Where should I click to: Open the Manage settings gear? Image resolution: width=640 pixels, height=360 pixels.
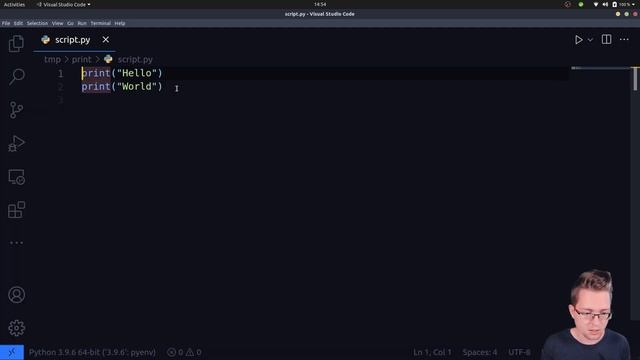(16, 328)
